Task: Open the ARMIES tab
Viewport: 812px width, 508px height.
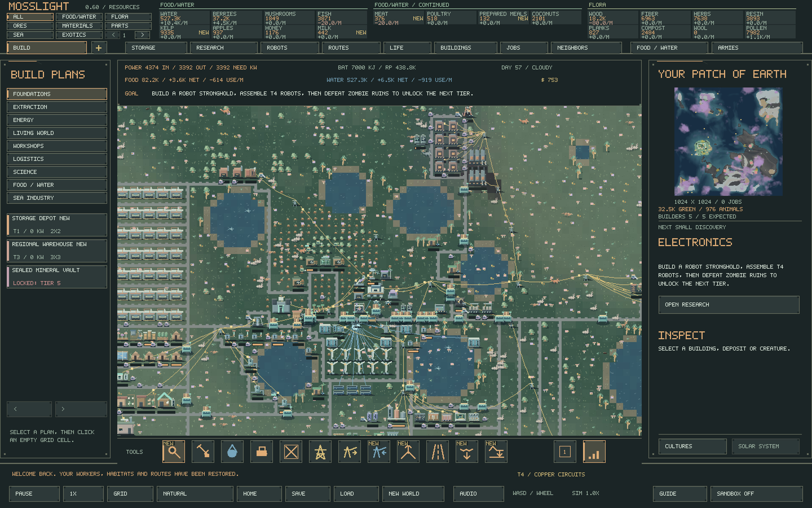Action: pos(757,48)
